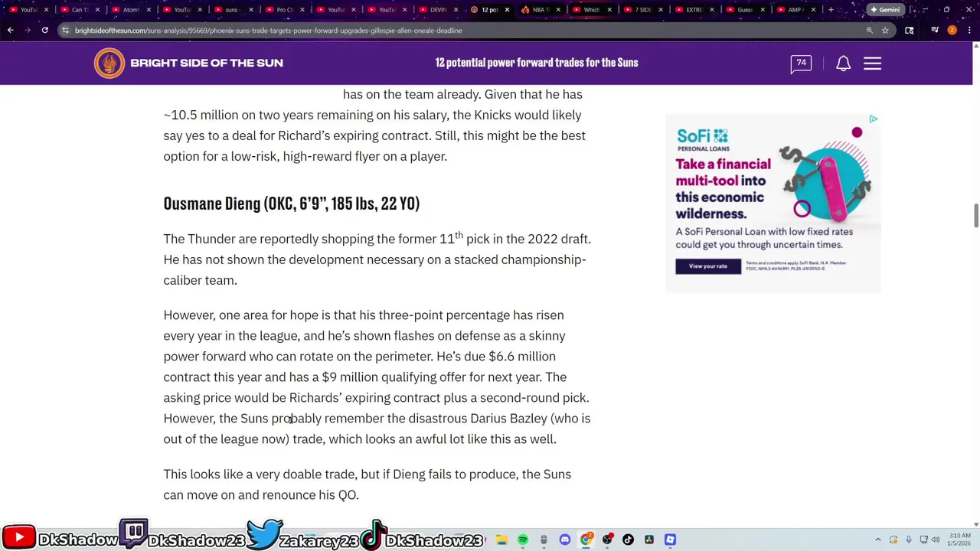Open OBS Studio from the taskbar
Screen dimensions: 980x551
click(607, 540)
